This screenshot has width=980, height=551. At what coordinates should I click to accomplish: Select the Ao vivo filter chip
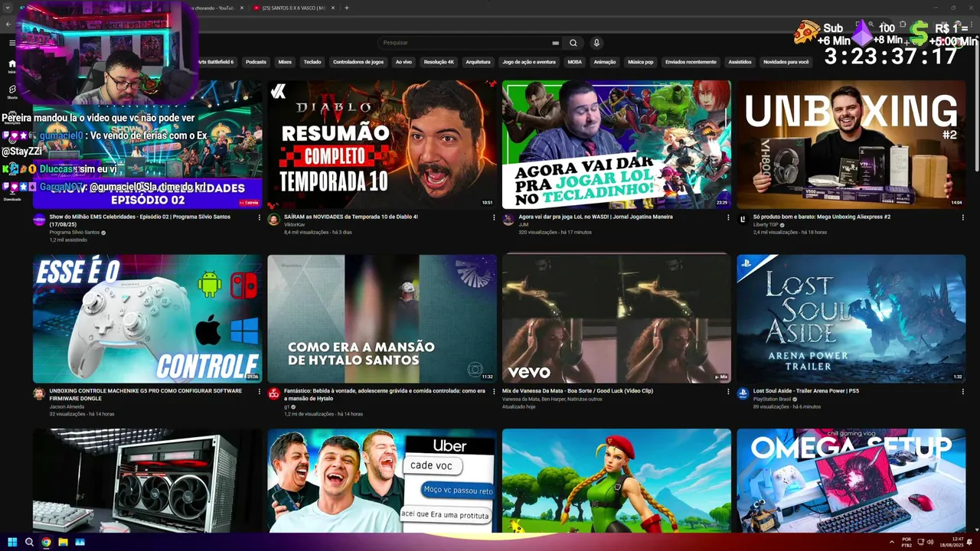(403, 62)
